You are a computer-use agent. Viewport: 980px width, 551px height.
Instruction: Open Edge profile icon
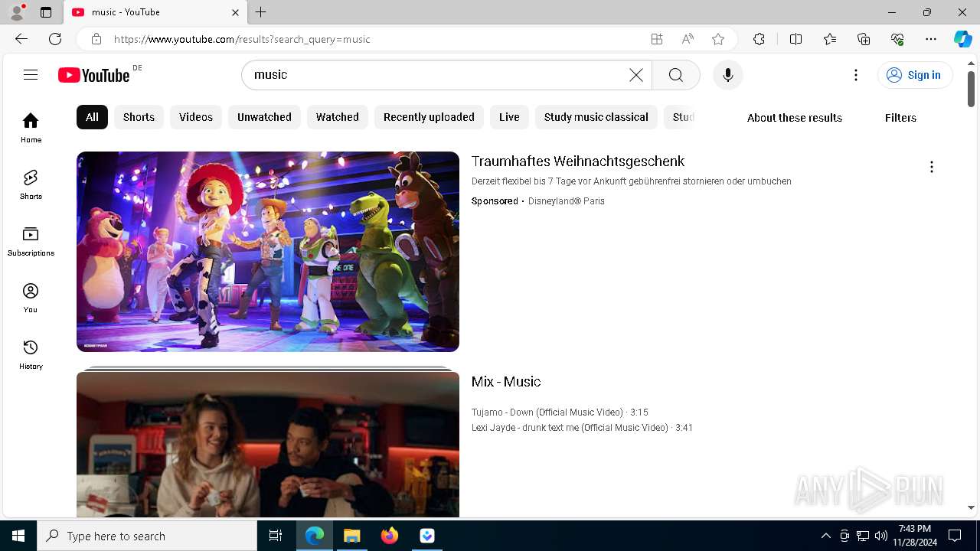(17, 12)
